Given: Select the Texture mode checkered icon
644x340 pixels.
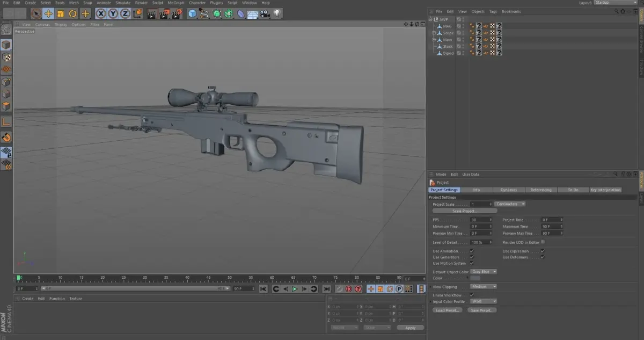Looking at the screenshot, I should (6, 57).
